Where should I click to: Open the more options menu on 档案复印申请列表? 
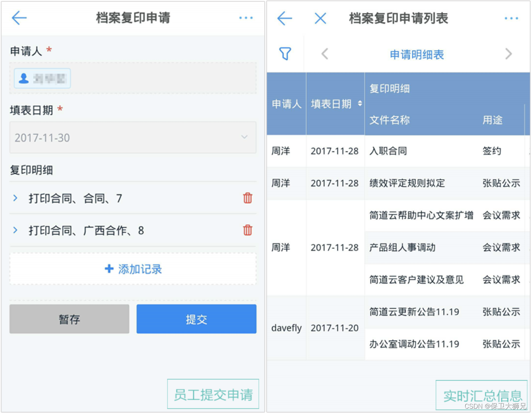511,18
